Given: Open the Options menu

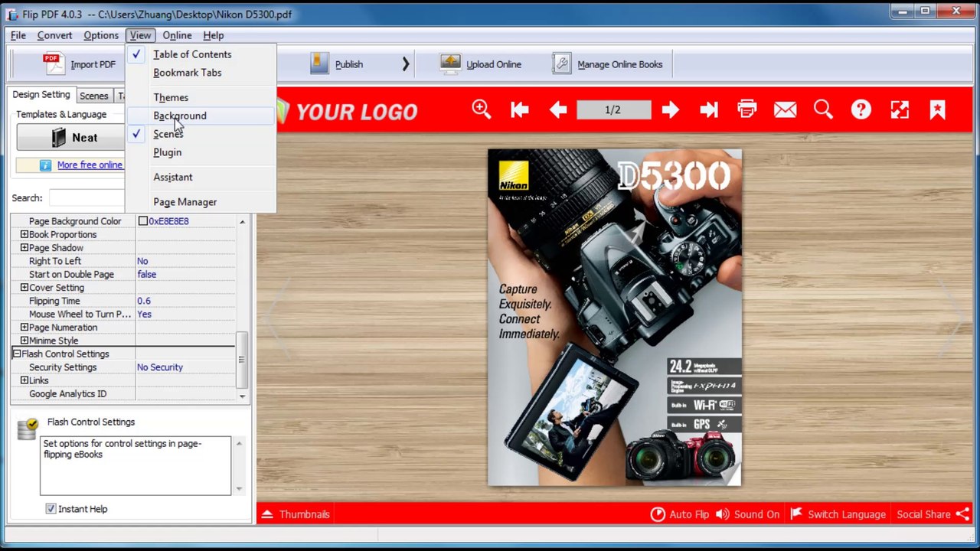Looking at the screenshot, I should [x=101, y=35].
